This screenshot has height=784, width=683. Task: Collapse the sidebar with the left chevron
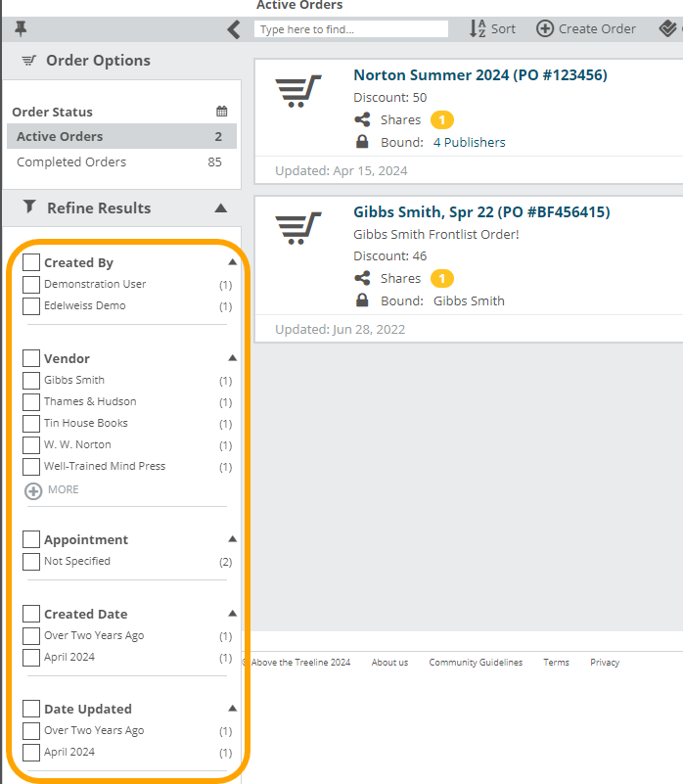pyautogui.click(x=233, y=29)
